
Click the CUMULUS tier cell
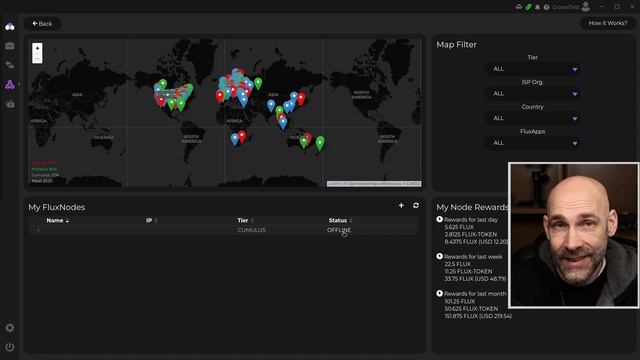coord(251,230)
